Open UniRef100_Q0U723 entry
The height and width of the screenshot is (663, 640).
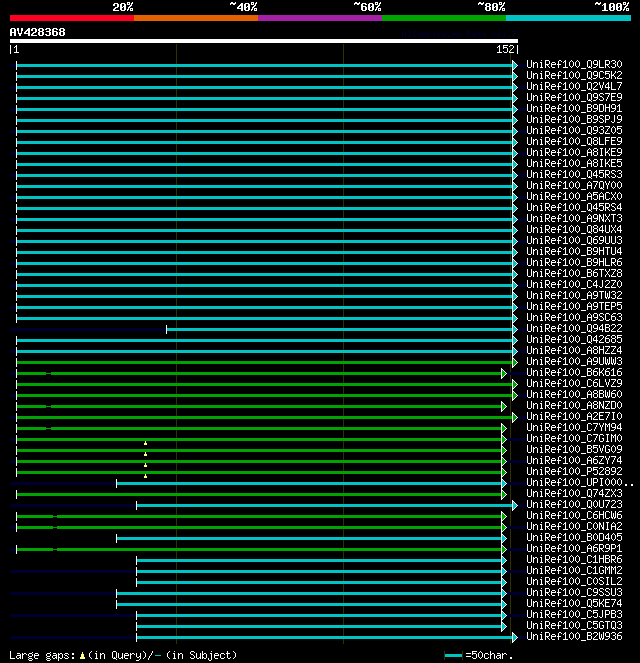pos(574,504)
